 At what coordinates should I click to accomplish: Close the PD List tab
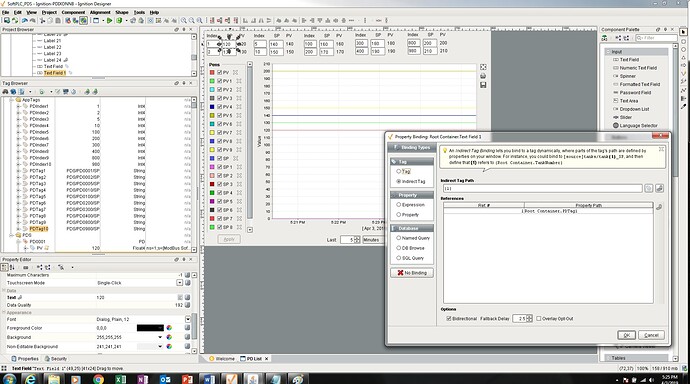click(x=266, y=359)
